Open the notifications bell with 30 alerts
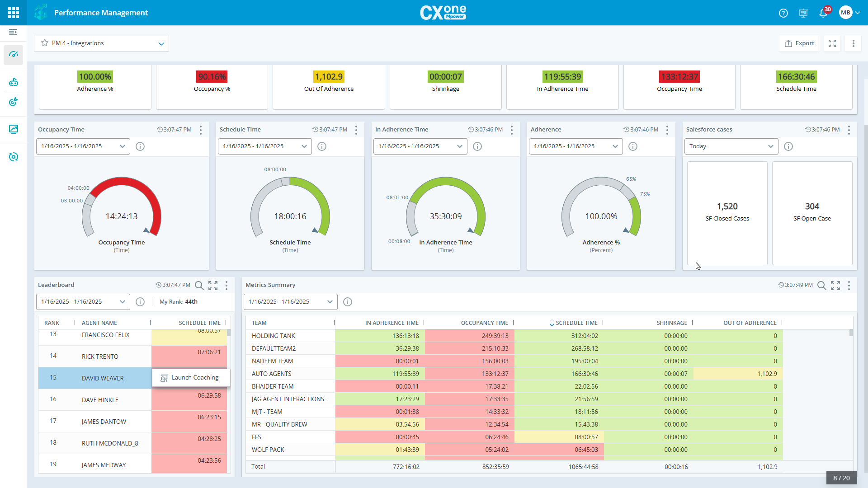The image size is (868, 488). [x=823, y=13]
